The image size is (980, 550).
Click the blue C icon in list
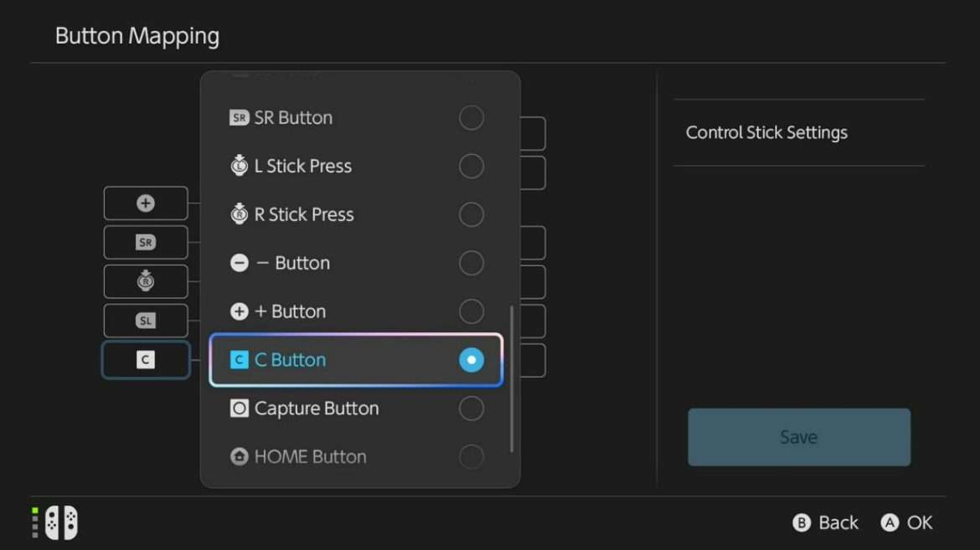click(239, 360)
